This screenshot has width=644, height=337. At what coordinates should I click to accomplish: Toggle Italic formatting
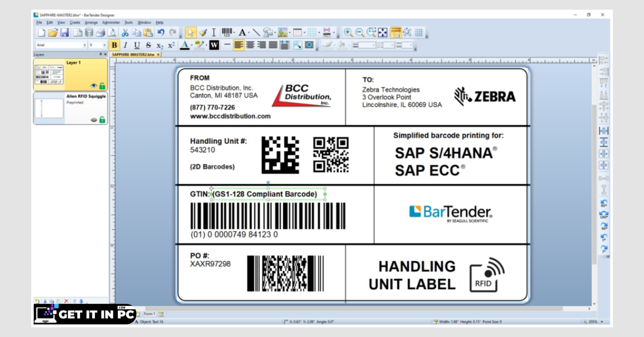(x=126, y=45)
